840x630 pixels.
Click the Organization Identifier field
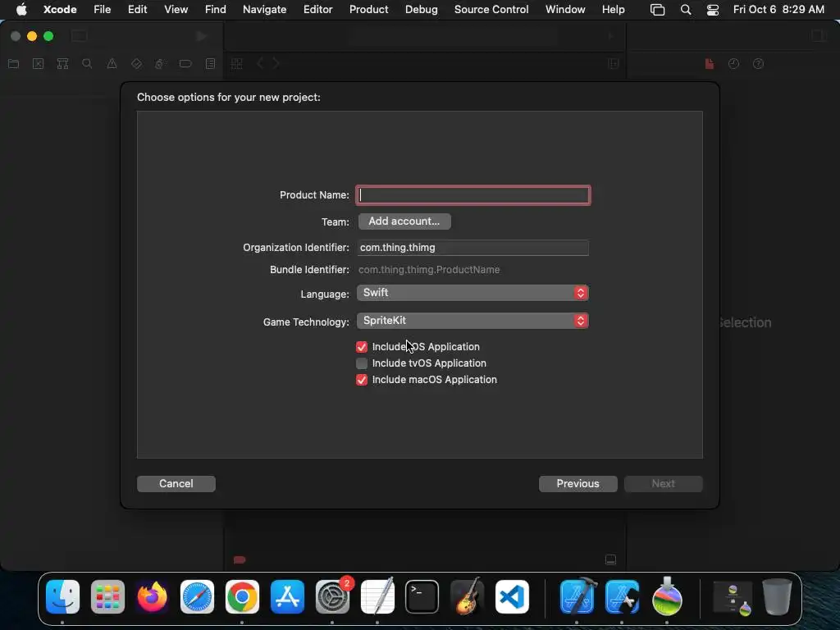tap(473, 248)
